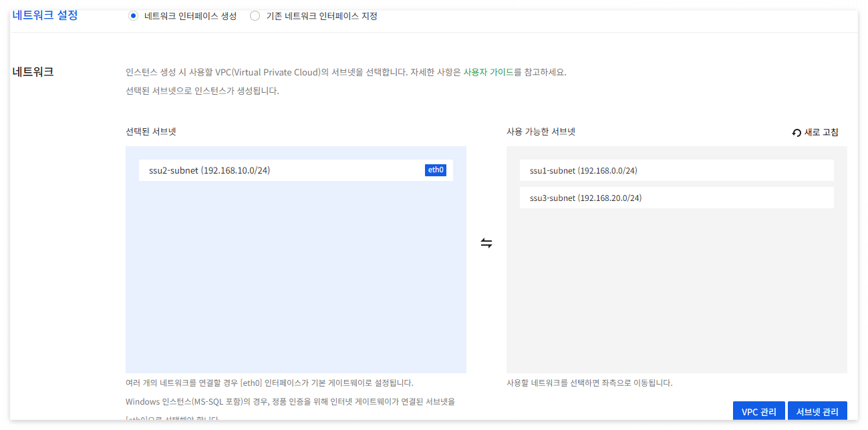Click the 선택된 서브넷 heading
The image size is (868, 430).
click(151, 132)
